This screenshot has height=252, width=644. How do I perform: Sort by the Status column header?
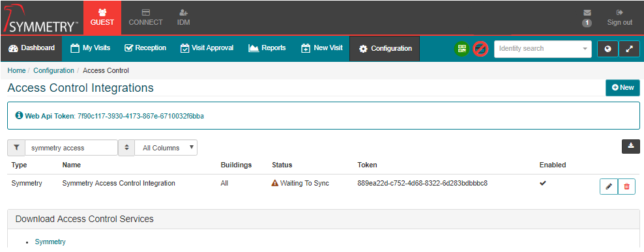click(282, 165)
